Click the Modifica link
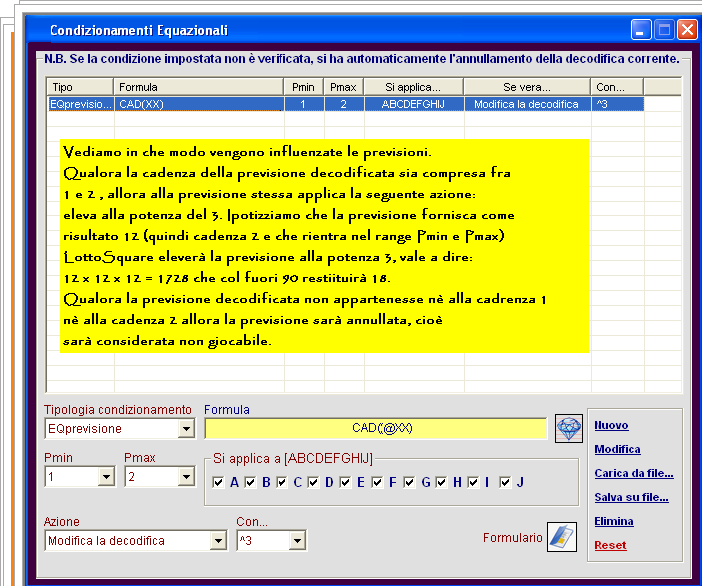Image resolution: width=702 pixels, height=586 pixels. click(x=617, y=449)
